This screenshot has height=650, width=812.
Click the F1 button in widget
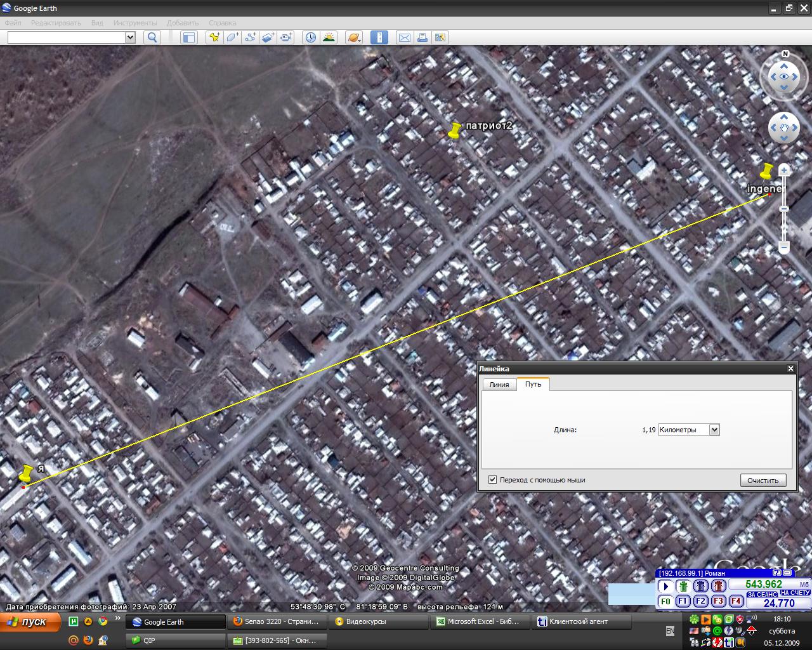coord(683,601)
